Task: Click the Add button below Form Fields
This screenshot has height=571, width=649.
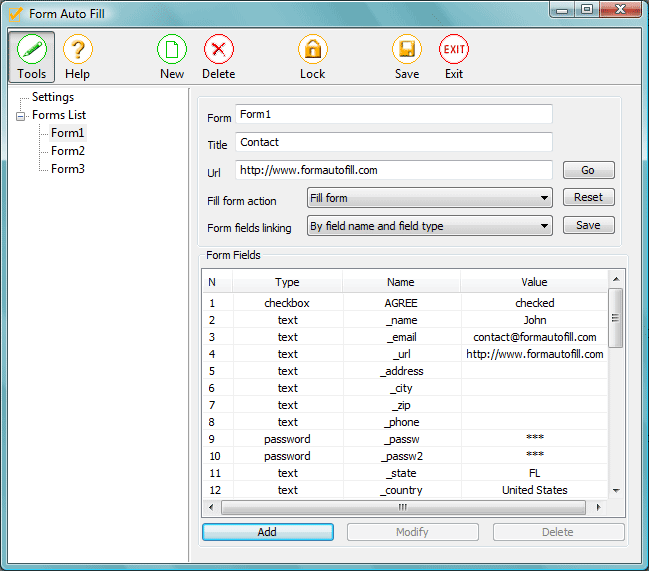Action: tap(267, 532)
